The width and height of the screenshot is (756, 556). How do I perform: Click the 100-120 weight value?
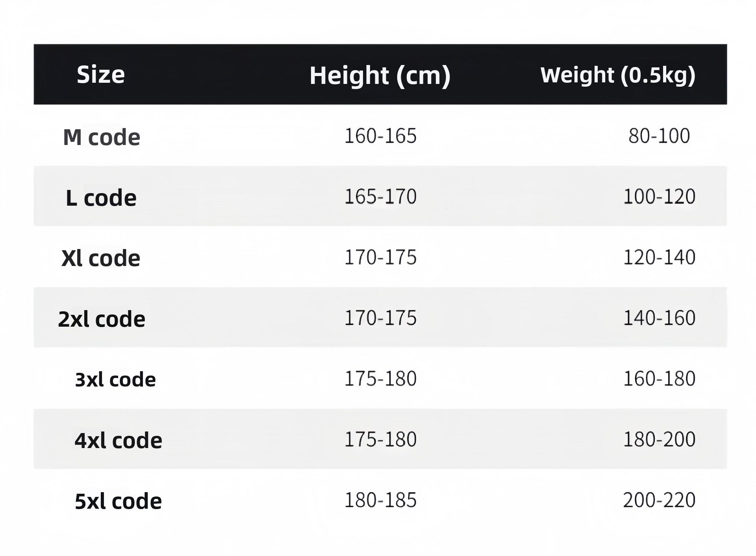pyautogui.click(x=659, y=197)
